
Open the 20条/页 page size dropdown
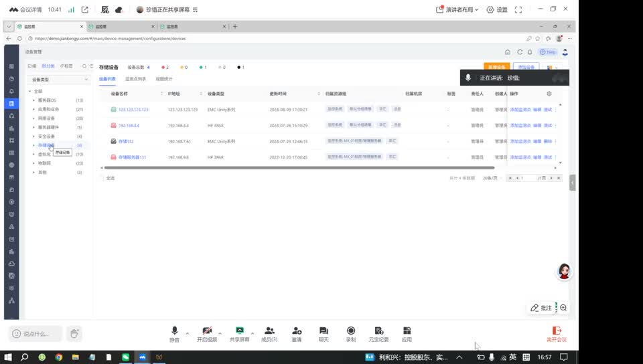pyautogui.click(x=492, y=178)
